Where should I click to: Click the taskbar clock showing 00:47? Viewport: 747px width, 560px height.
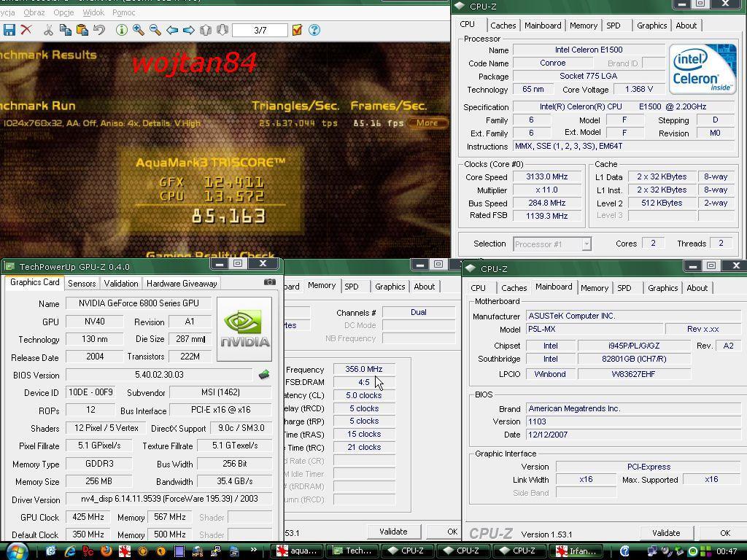(x=727, y=551)
